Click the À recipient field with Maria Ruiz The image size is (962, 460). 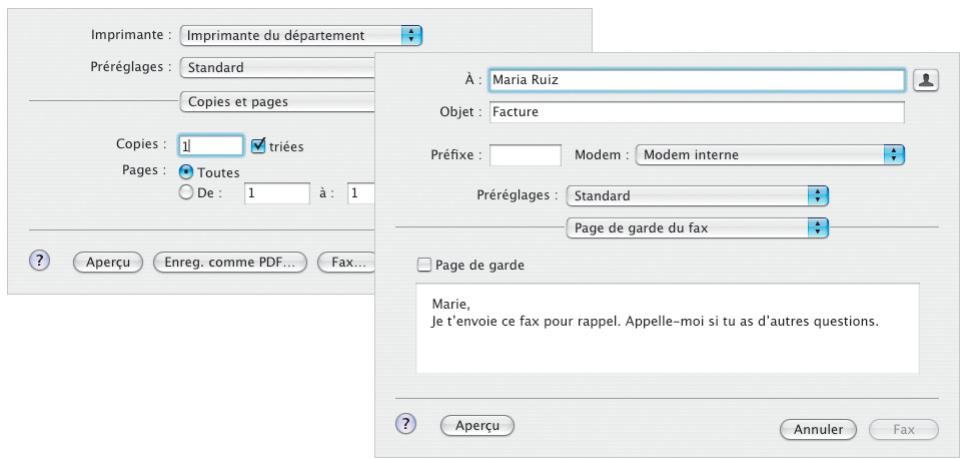pyautogui.click(x=696, y=80)
